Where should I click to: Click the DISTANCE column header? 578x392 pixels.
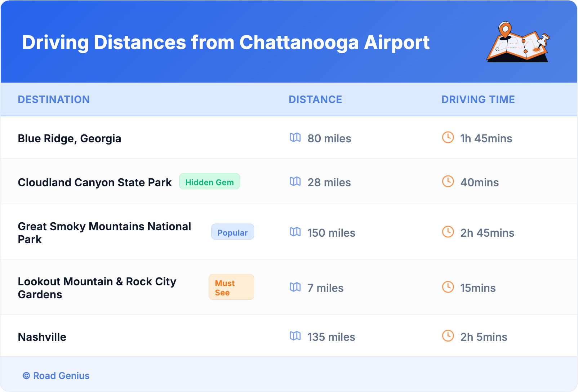coord(315,99)
